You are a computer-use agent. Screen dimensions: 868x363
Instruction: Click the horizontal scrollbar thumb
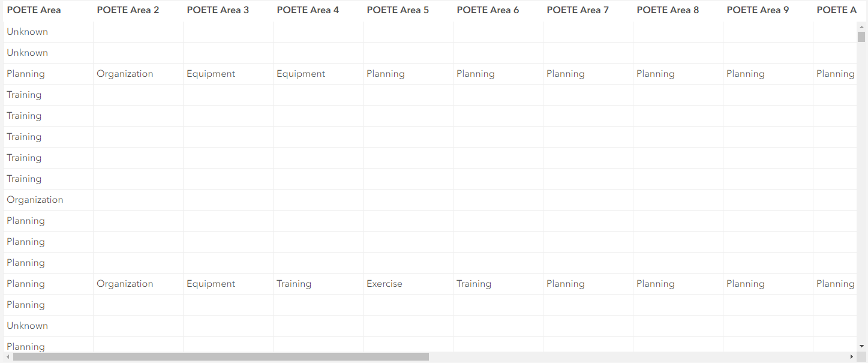point(221,357)
